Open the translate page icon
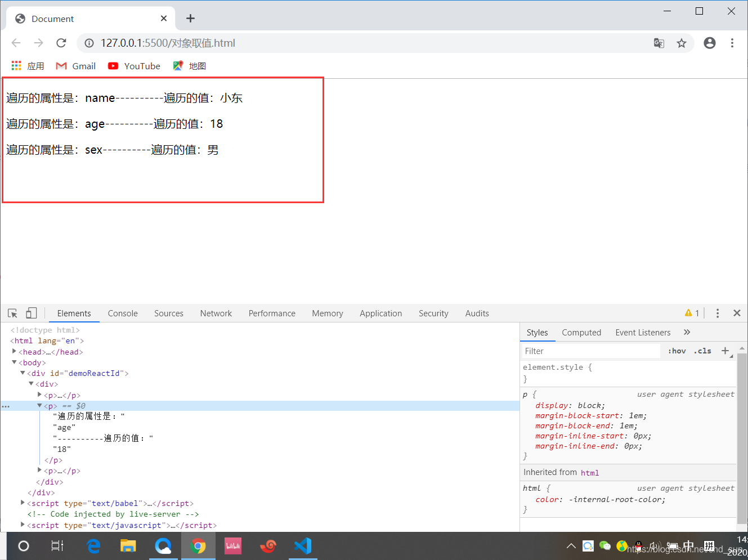 pyautogui.click(x=659, y=43)
